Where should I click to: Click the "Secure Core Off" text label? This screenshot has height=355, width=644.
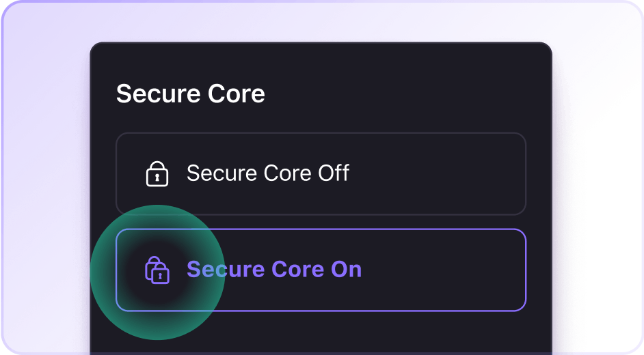click(x=267, y=173)
